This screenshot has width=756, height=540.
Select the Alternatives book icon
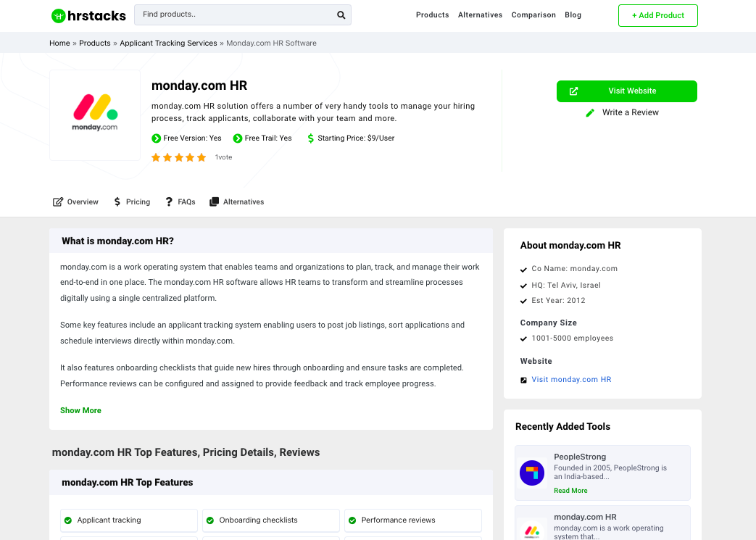(x=212, y=202)
